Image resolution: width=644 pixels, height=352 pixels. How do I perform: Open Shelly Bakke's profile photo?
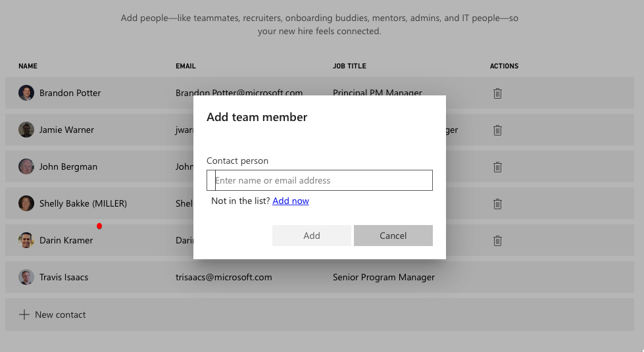click(x=26, y=203)
